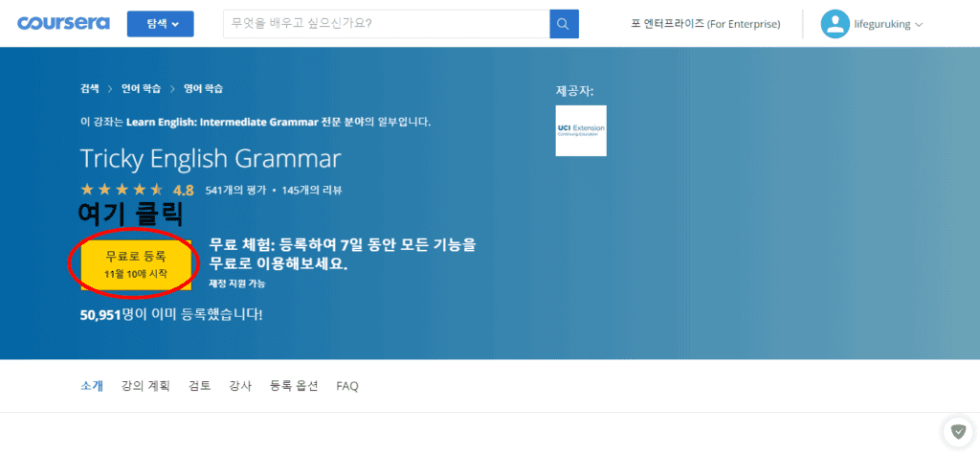The width and height of the screenshot is (980, 454).
Task: Select the 소개 tab
Action: [x=92, y=386]
